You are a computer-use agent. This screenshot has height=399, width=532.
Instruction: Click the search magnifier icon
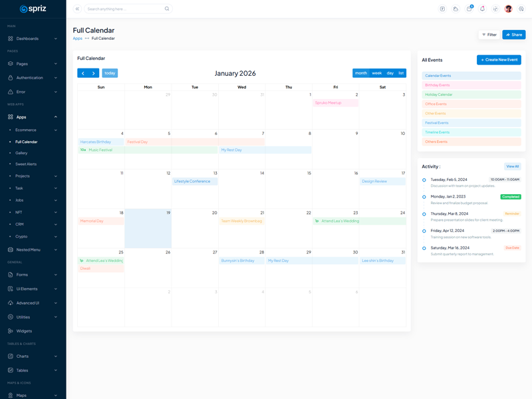pos(167,9)
